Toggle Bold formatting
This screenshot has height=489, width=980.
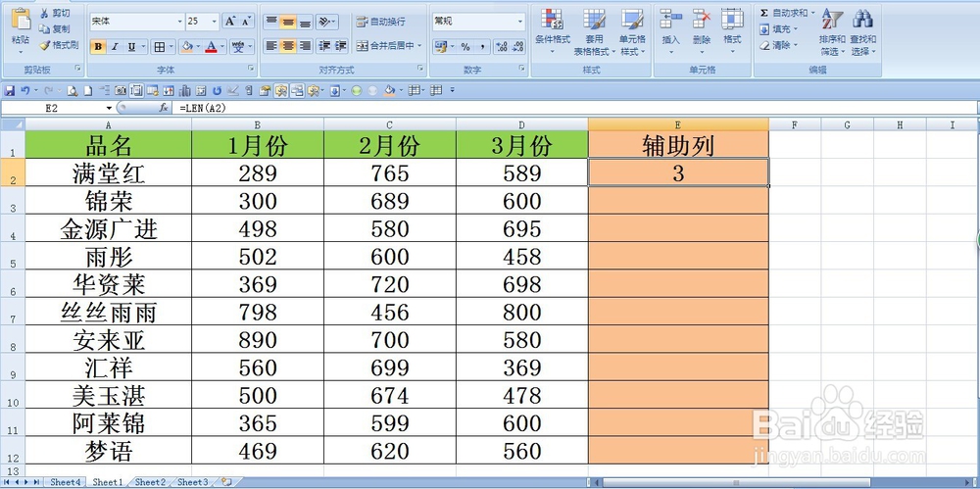pyautogui.click(x=98, y=46)
